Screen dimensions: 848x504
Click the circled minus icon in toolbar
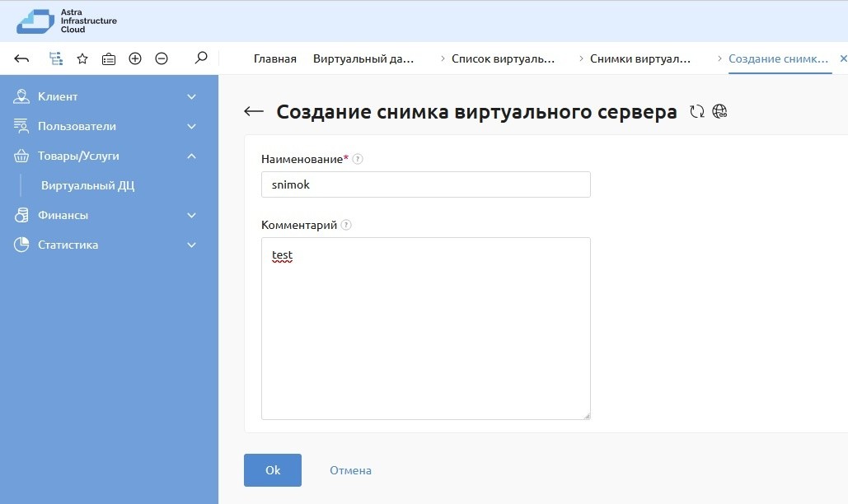point(162,58)
